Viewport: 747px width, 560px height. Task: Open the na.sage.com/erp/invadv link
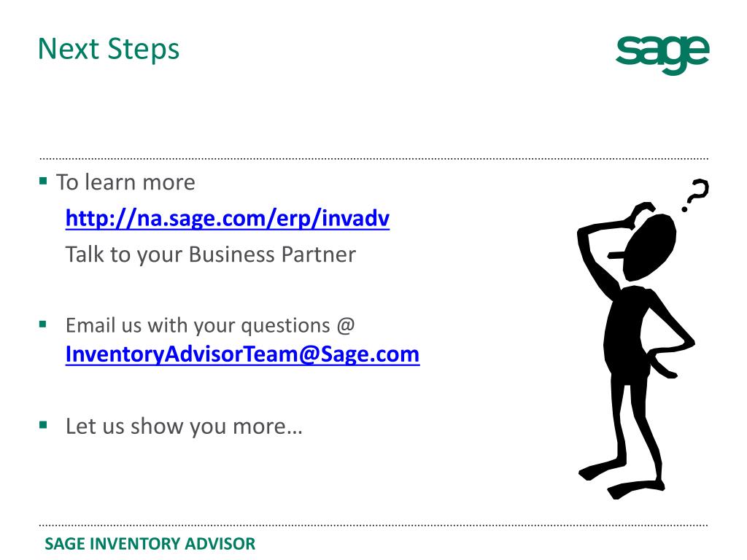point(228,219)
